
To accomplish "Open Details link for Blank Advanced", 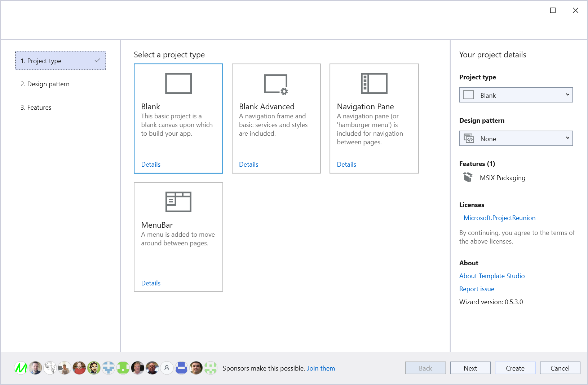I will 249,165.
